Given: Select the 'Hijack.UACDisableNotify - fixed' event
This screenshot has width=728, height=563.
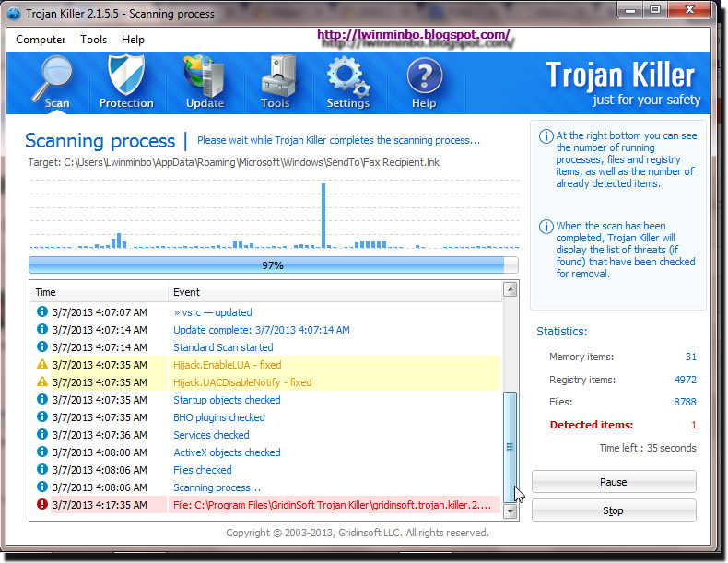Looking at the screenshot, I should click(242, 382).
